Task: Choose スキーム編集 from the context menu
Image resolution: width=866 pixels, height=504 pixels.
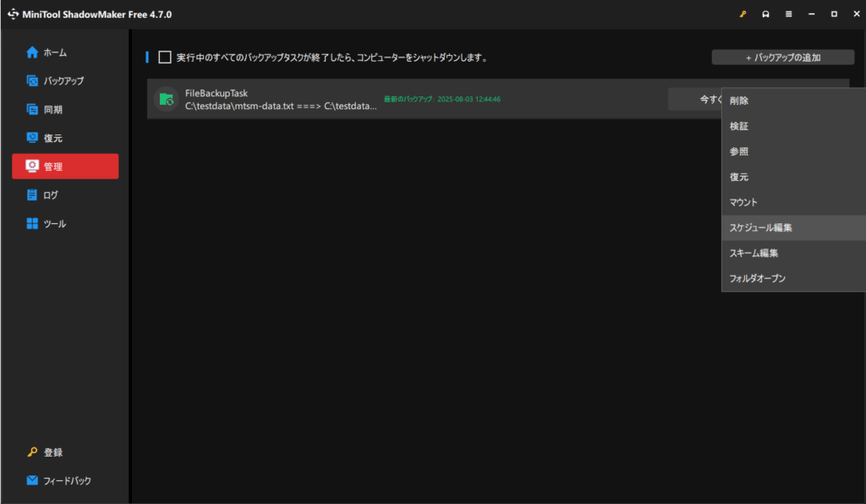Action: pos(793,253)
